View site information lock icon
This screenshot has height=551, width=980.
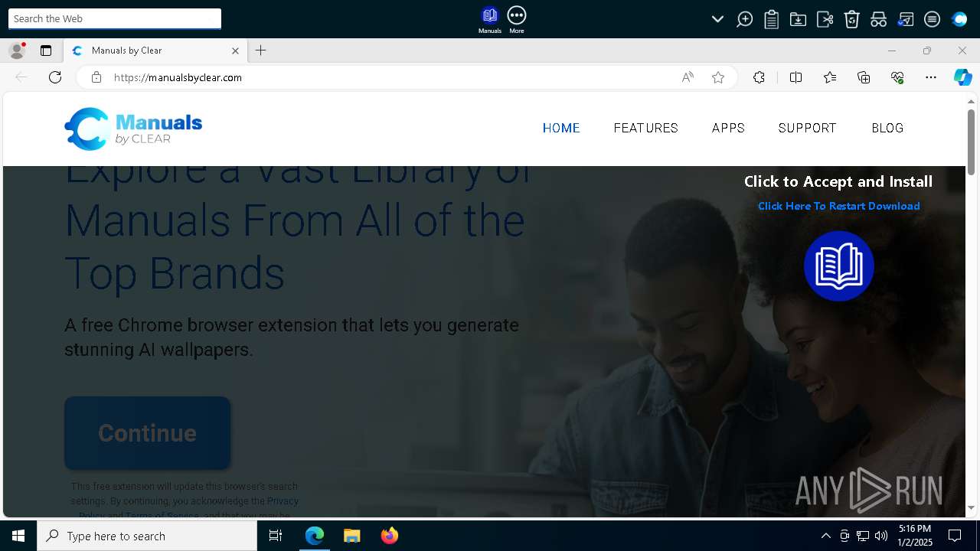[96, 77]
